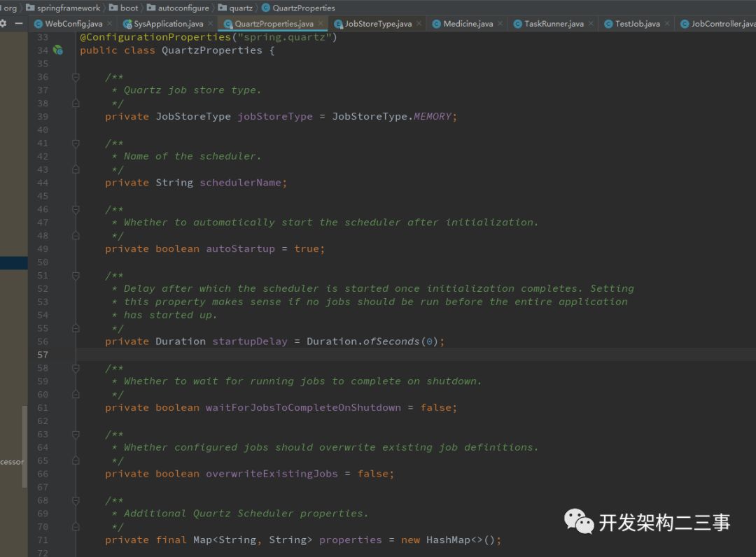Click the ofSeconds method call
This screenshot has width=756, height=557.
pos(391,341)
